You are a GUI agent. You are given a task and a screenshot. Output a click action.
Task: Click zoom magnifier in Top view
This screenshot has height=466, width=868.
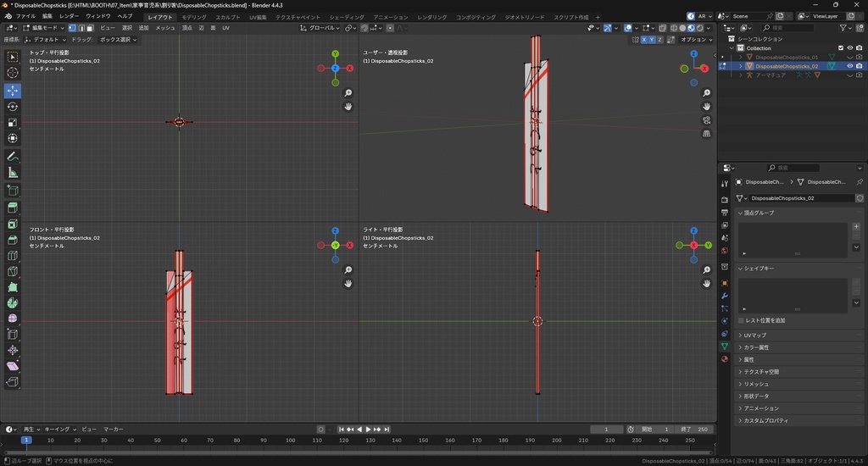pyautogui.click(x=348, y=93)
